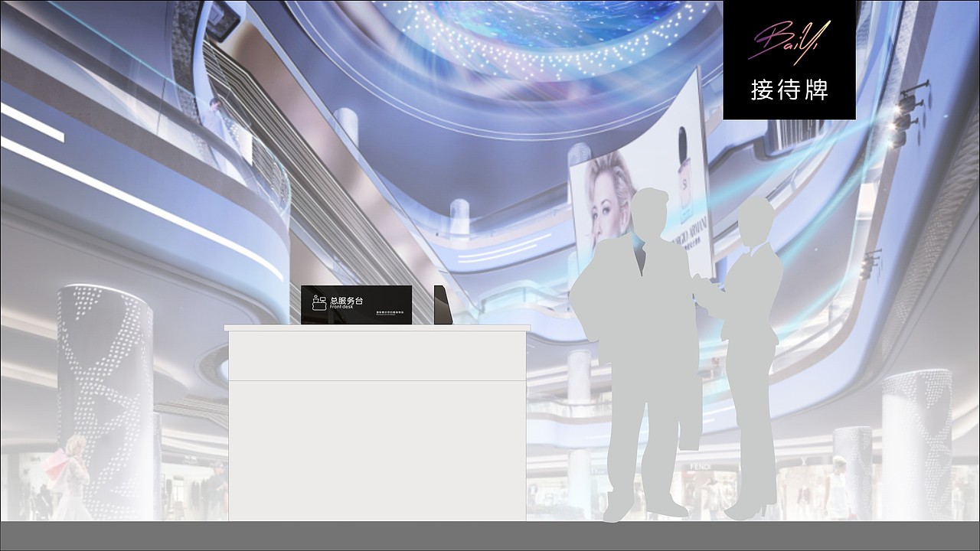Click the FENDI storefront sign

pyautogui.click(x=701, y=466)
